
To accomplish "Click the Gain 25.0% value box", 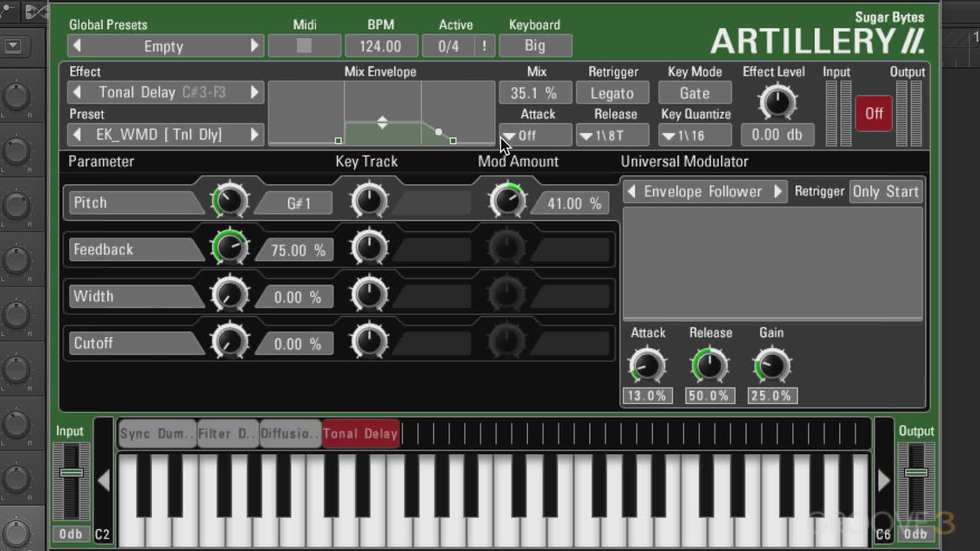I will pyautogui.click(x=772, y=395).
